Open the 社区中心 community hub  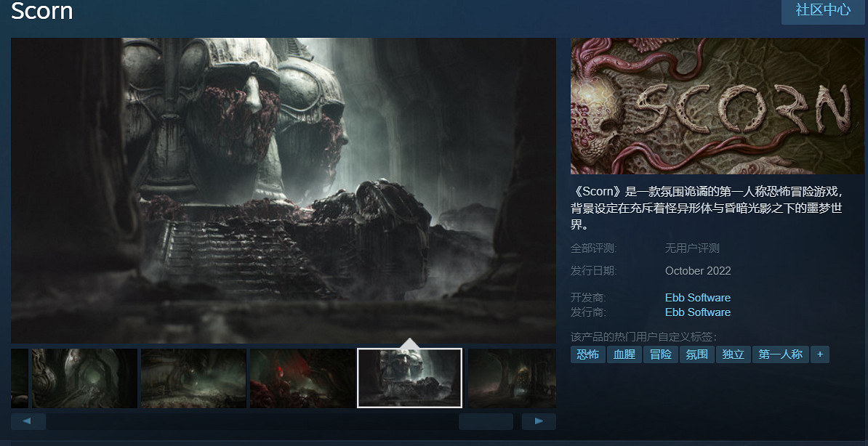pos(823,10)
